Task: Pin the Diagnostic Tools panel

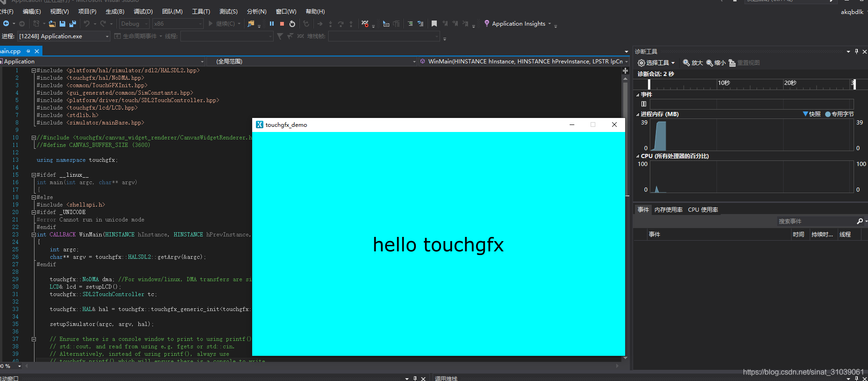Action: [856, 51]
